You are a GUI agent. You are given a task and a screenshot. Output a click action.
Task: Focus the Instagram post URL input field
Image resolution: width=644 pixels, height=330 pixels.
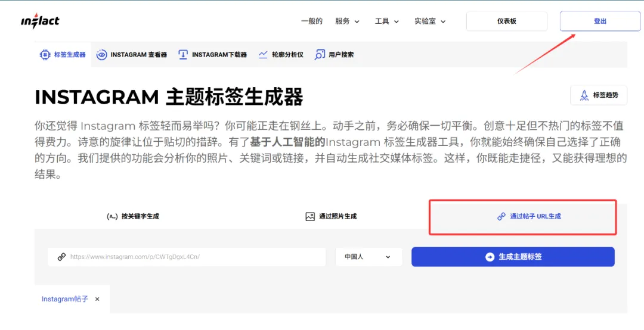pyautogui.click(x=187, y=257)
